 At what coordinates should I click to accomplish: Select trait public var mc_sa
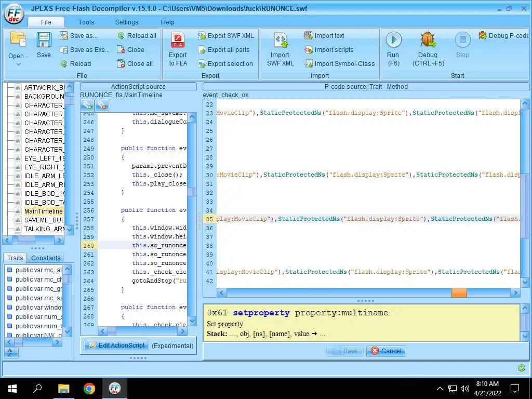click(x=35, y=298)
